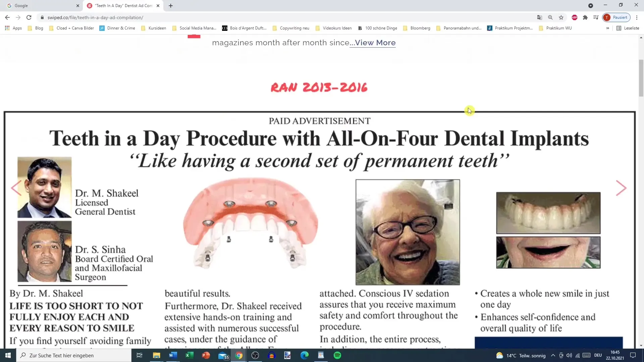The image size is (644, 362).
Task: Show the previous ad with left arrow
Action: coord(16,188)
